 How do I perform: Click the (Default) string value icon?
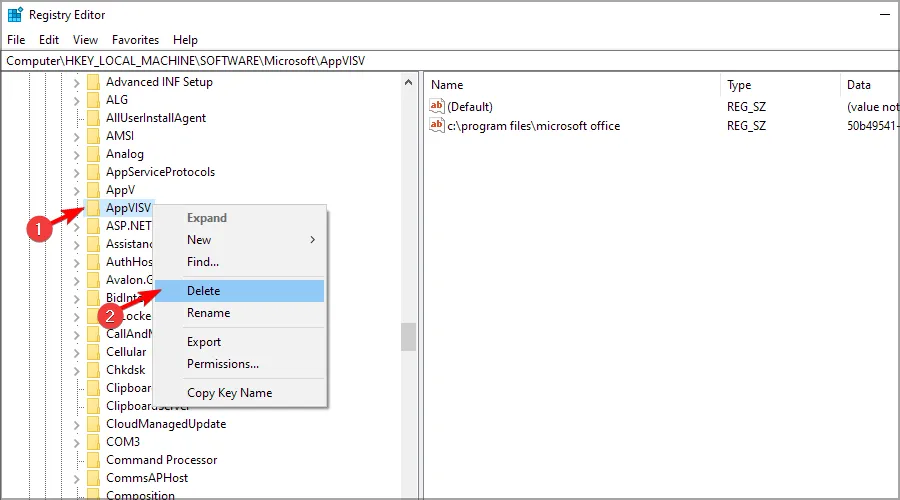[x=436, y=106]
